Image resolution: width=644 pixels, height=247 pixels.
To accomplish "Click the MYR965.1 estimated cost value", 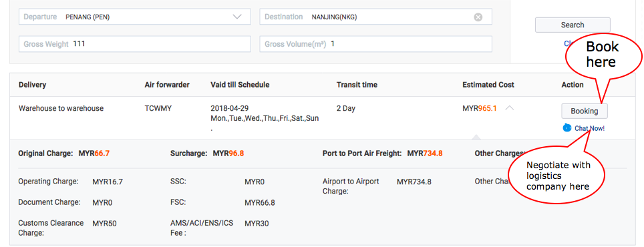I will (x=479, y=108).
